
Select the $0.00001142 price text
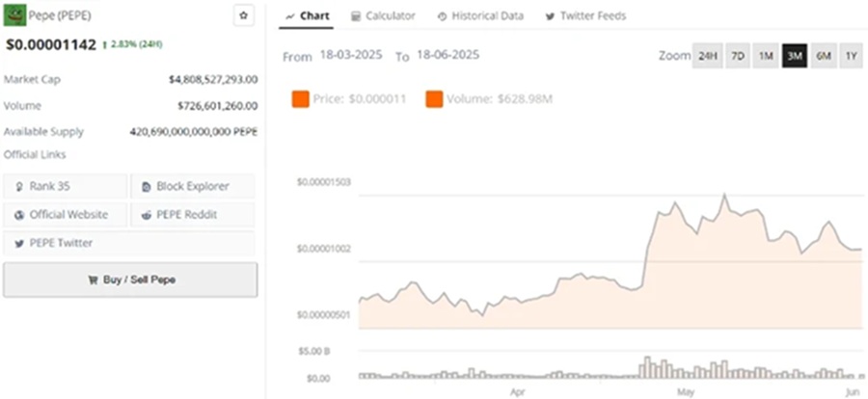point(51,44)
